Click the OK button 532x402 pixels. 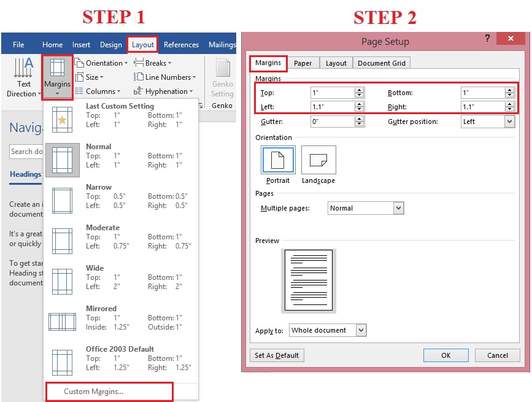point(445,355)
